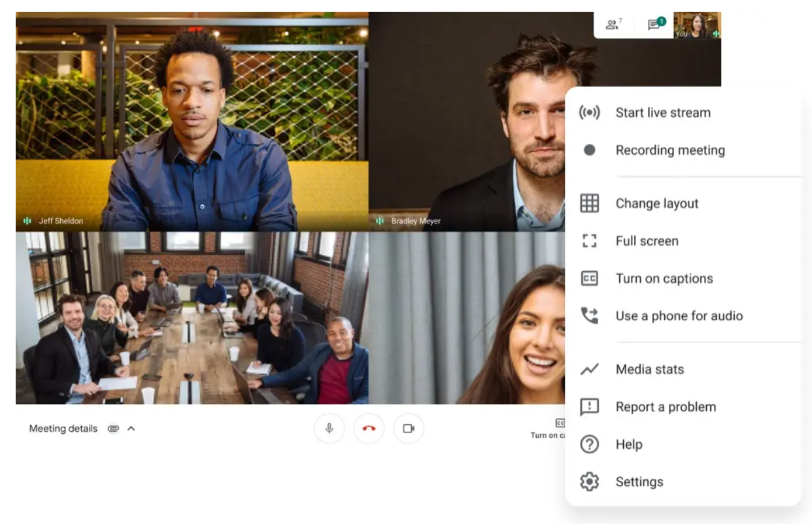Toggle Full screen mode
This screenshot has width=812, height=524.
point(646,240)
